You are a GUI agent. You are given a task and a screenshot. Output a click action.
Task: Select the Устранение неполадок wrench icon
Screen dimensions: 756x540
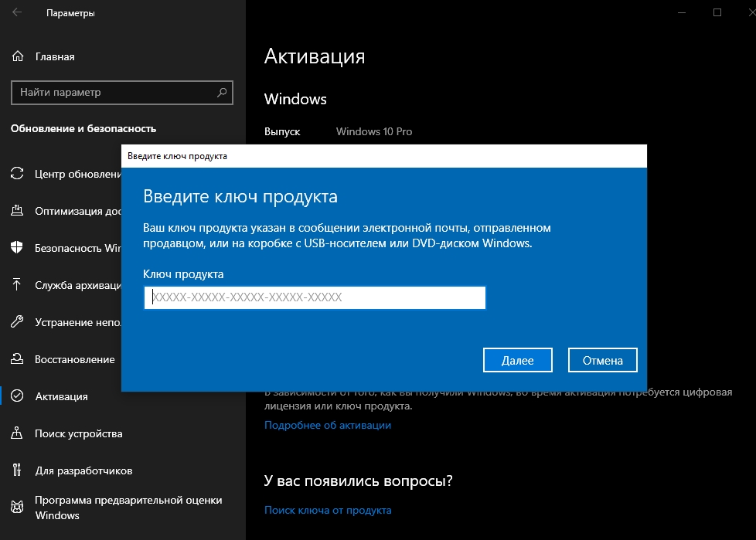17,322
